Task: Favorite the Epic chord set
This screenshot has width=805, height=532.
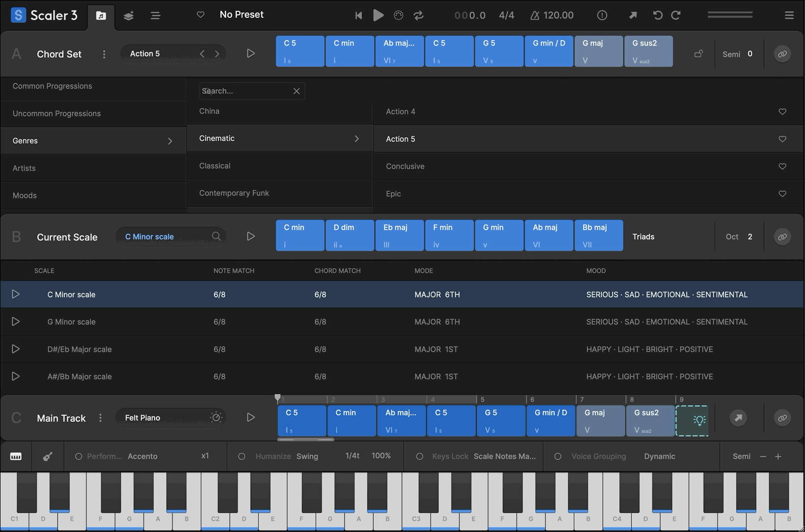Action: point(782,194)
